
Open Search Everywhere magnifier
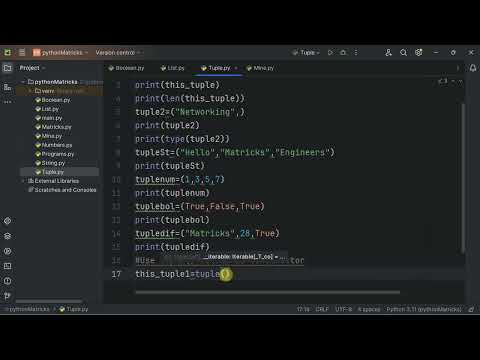tap(403, 52)
